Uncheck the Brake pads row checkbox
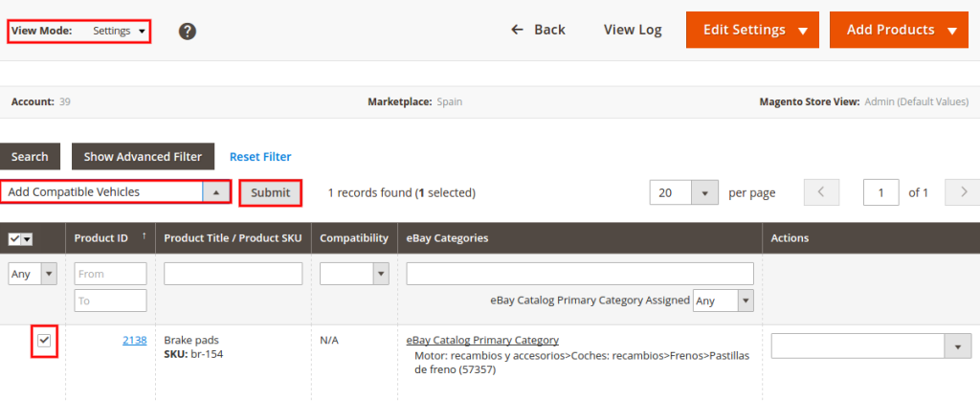Screen dimensions: 980x401 44,341
